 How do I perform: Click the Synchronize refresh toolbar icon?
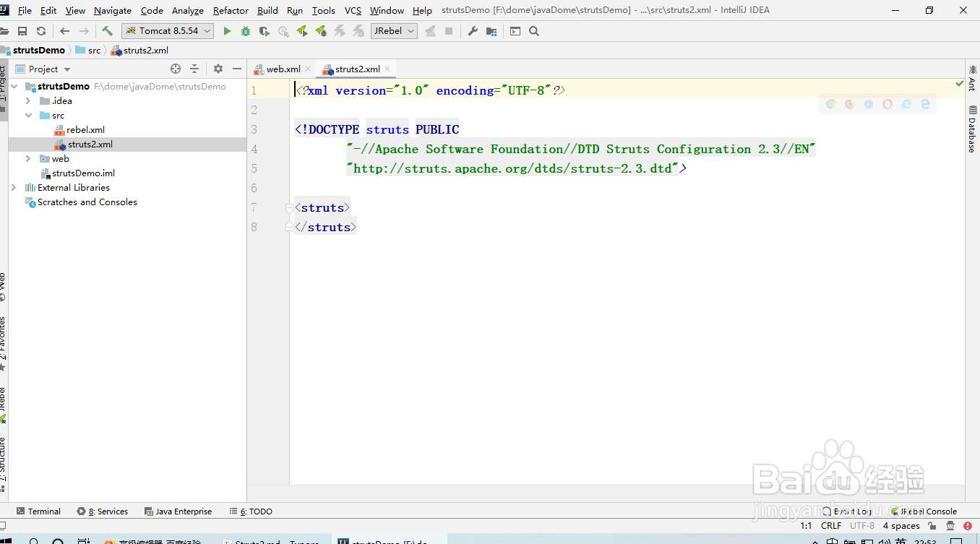click(x=41, y=31)
